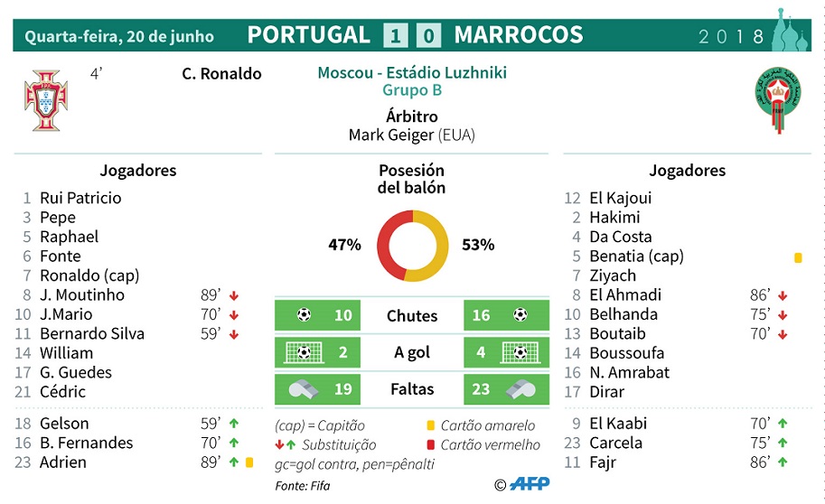The height and width of the screenshot is (504, 825).
Task: Click the Portugal federation crest
Action: click(x=46, y=100)
